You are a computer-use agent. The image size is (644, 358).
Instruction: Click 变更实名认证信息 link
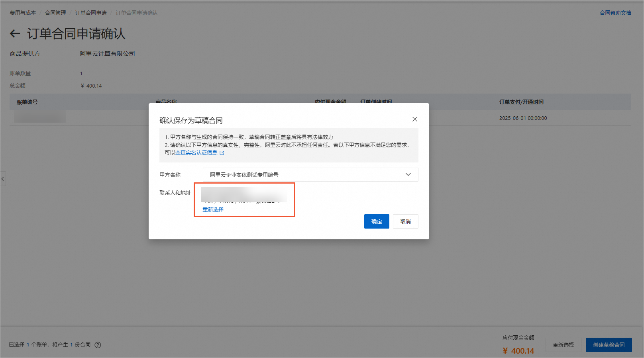[x=196, y=153]
